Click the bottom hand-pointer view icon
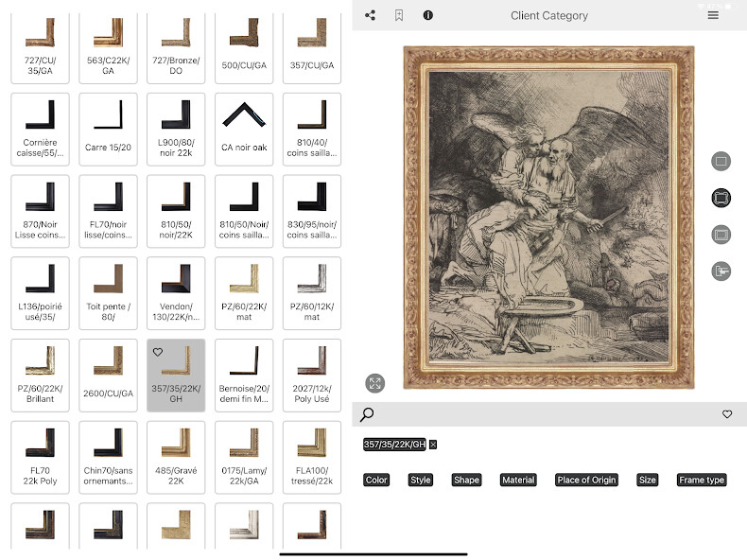Screen dimensions: 747x560 click(721, 271)
